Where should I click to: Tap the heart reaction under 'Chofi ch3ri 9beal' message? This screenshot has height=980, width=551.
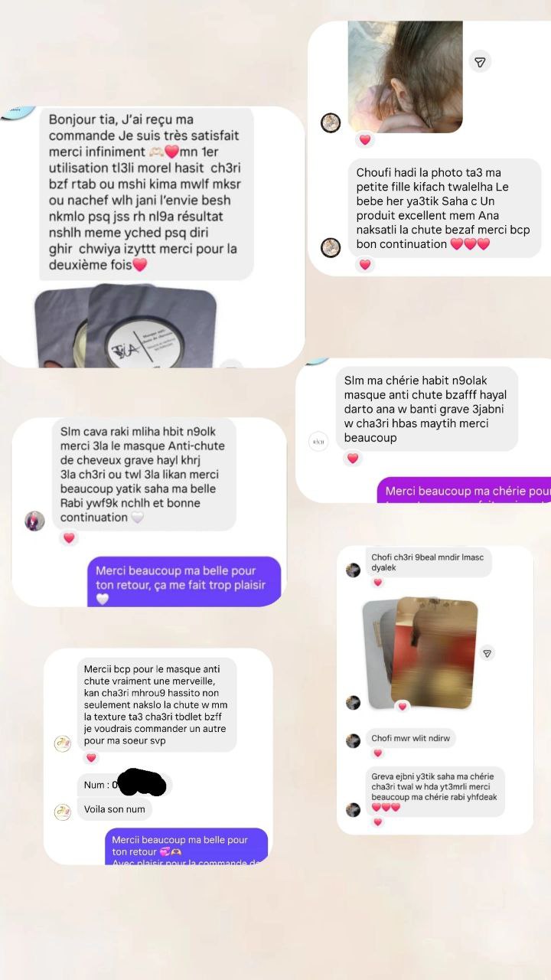[377, 583]
